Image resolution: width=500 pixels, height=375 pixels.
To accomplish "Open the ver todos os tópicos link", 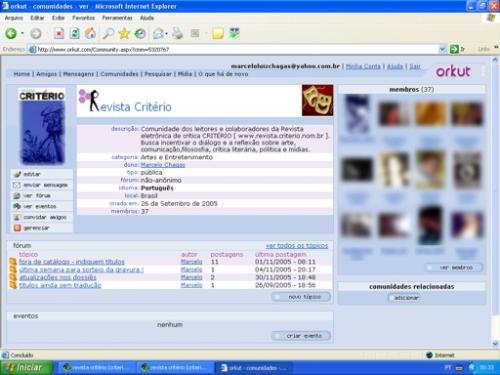I will [x=297, y=246].
